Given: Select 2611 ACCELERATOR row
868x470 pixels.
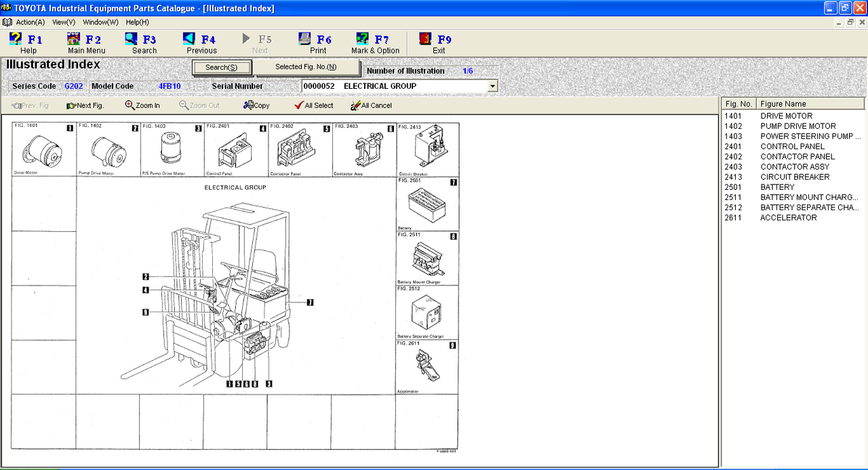Looking at the screenshot, I should tap(793, 218).
